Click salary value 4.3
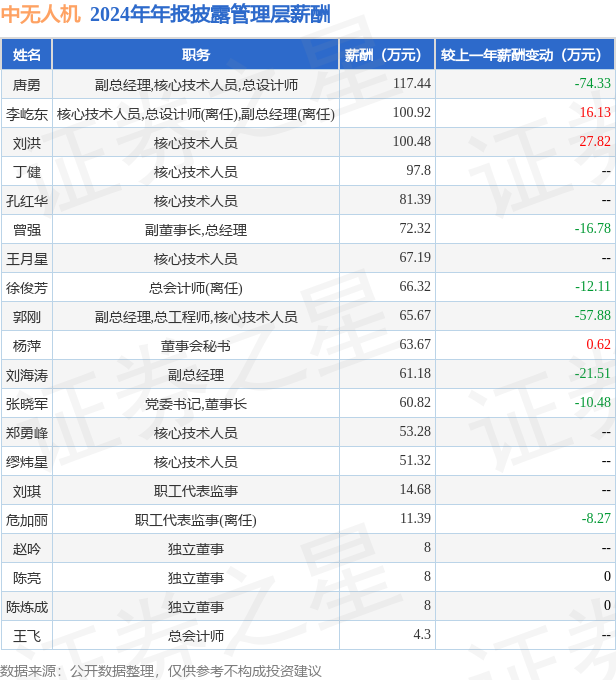 click(422, 634)
